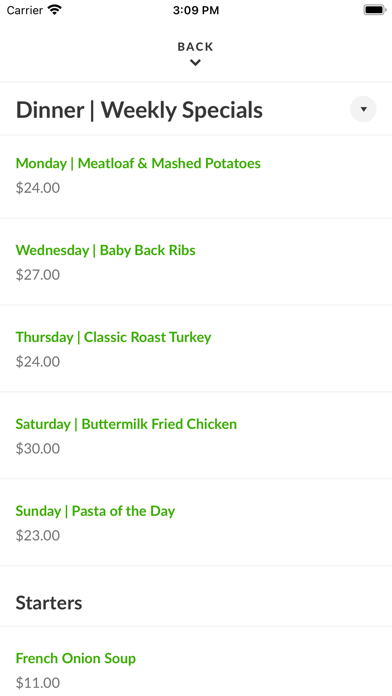Tap the $30.00 price for Fried Chicken
Image resolution: width=392 pixels, height=696 pixels.
pos(38,449)
